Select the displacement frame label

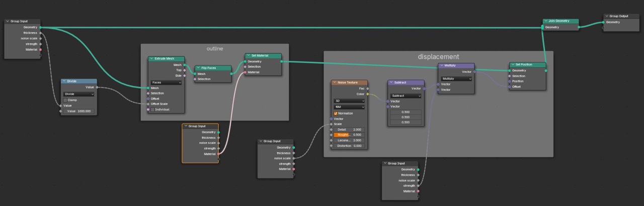tap(438, 57)
